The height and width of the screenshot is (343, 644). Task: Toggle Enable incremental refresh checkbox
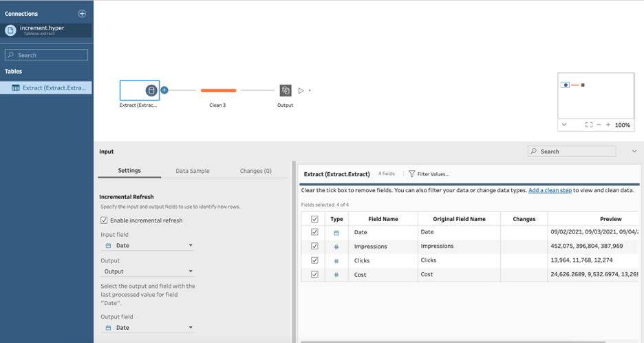tap(104, 220)
